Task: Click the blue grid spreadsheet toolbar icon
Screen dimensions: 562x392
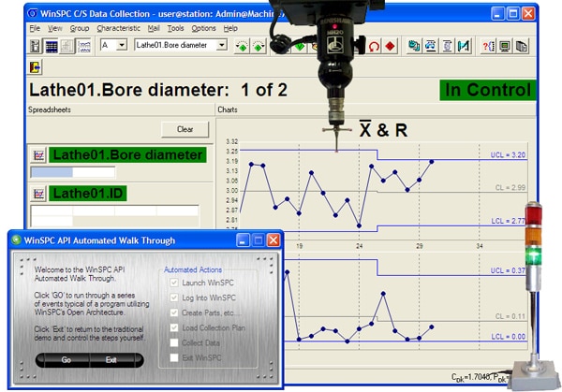Action: pos(52,45)
